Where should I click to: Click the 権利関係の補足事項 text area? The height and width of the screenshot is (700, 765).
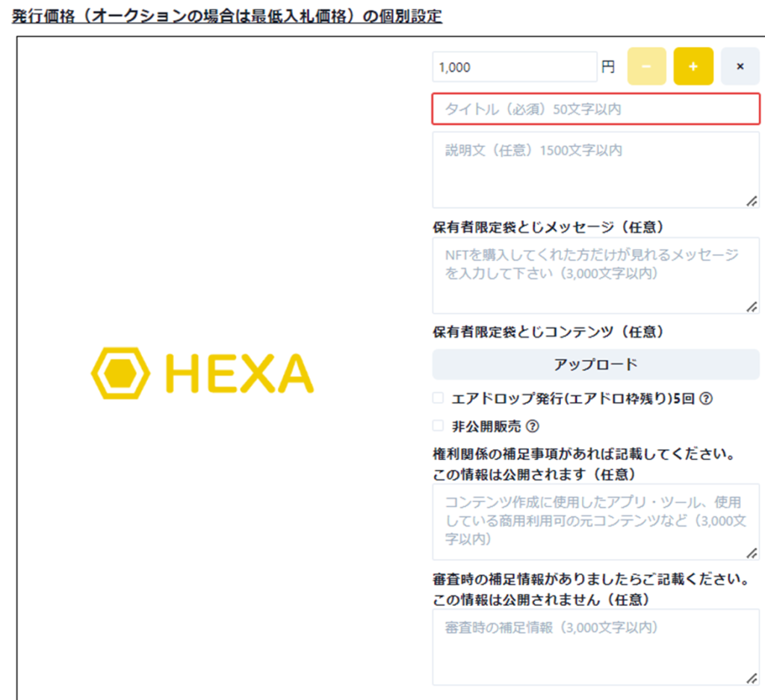[595, 522]
